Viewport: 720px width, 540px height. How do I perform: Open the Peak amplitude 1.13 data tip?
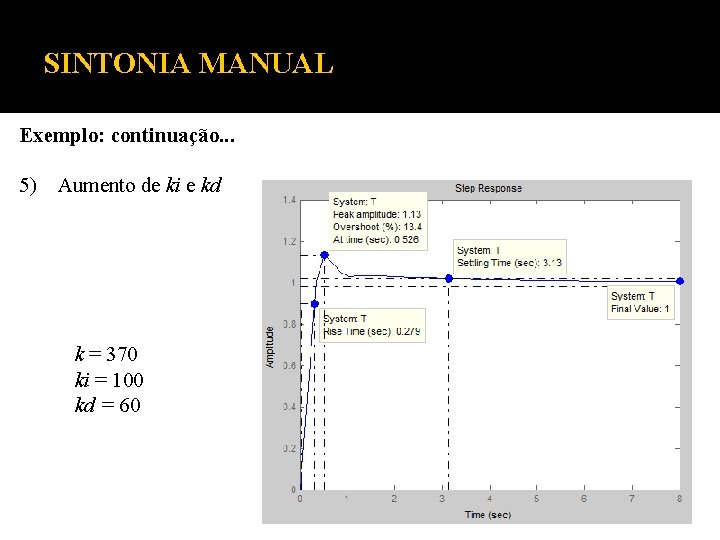click(378, 221)
